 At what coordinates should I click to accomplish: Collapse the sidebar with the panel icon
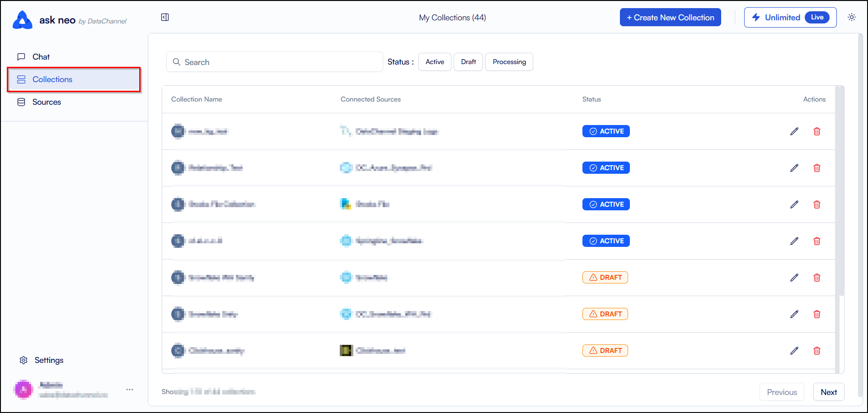pos(165,17)
